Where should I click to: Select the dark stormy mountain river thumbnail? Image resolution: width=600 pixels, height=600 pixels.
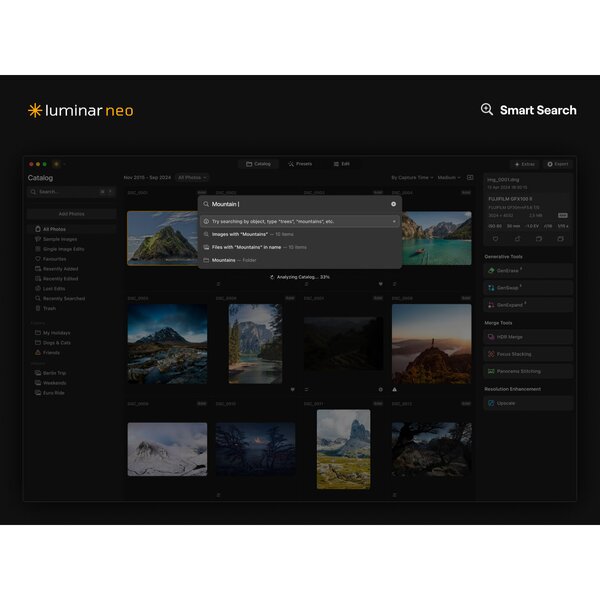[x=167, y=344]
